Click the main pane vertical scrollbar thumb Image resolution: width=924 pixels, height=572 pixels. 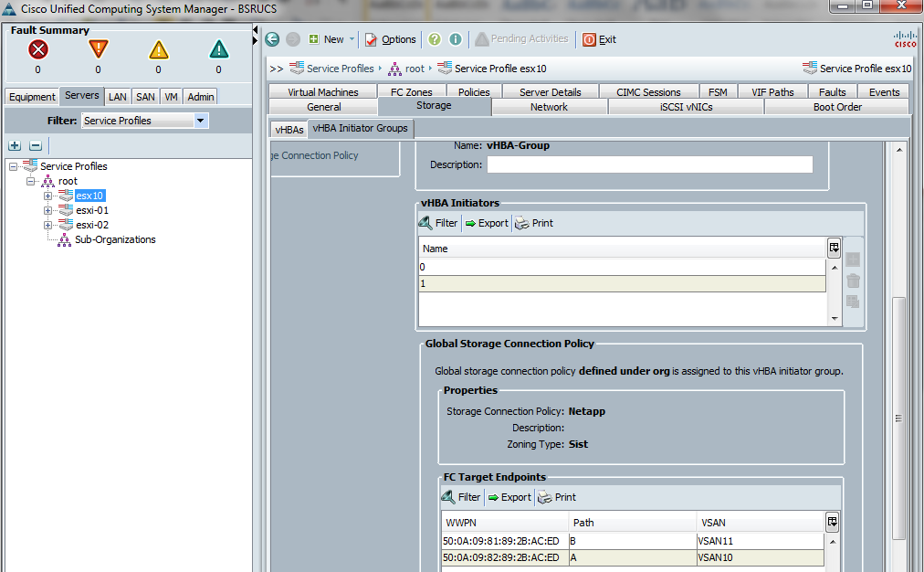[x=898, y=418]
